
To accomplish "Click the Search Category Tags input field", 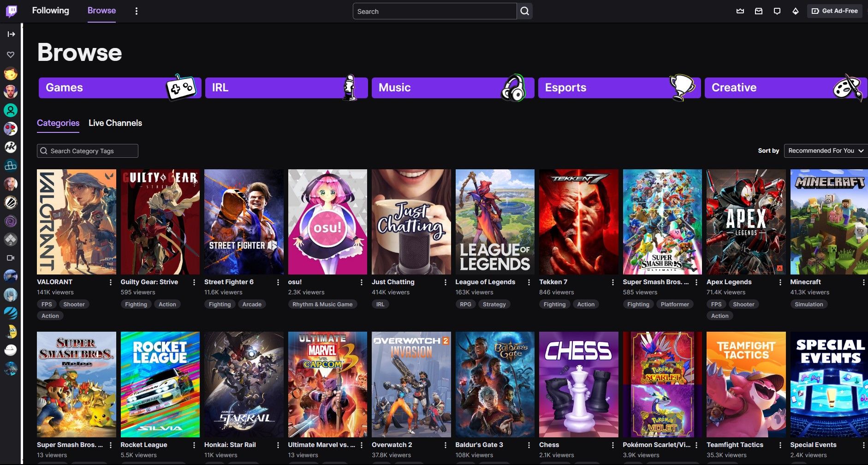I will point(87,150).
